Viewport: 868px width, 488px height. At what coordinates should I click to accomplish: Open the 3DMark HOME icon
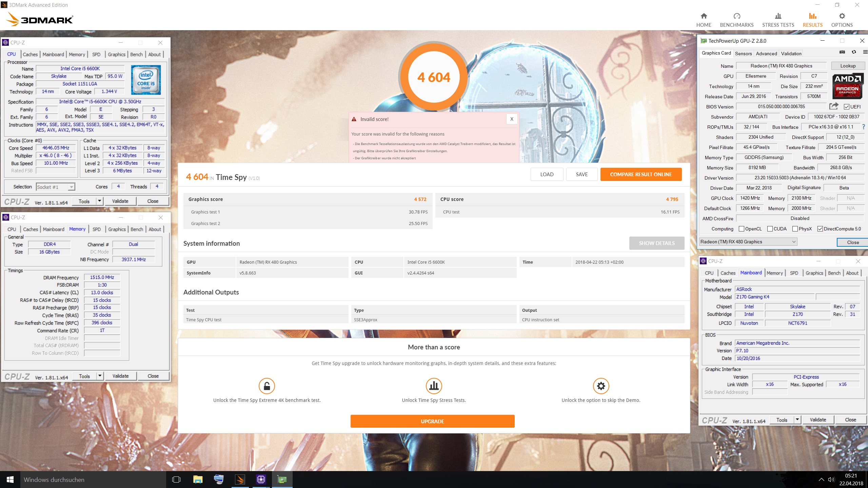pos(704,16)
